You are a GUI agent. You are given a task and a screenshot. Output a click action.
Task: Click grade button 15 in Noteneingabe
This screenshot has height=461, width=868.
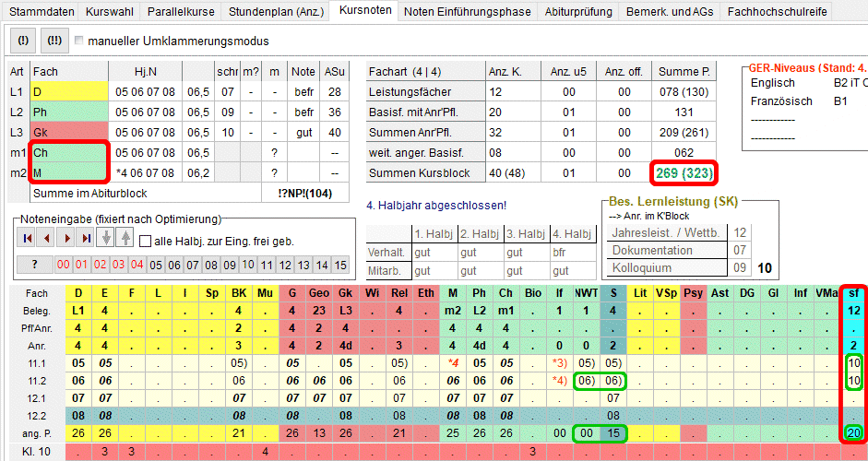pos(340,266)
